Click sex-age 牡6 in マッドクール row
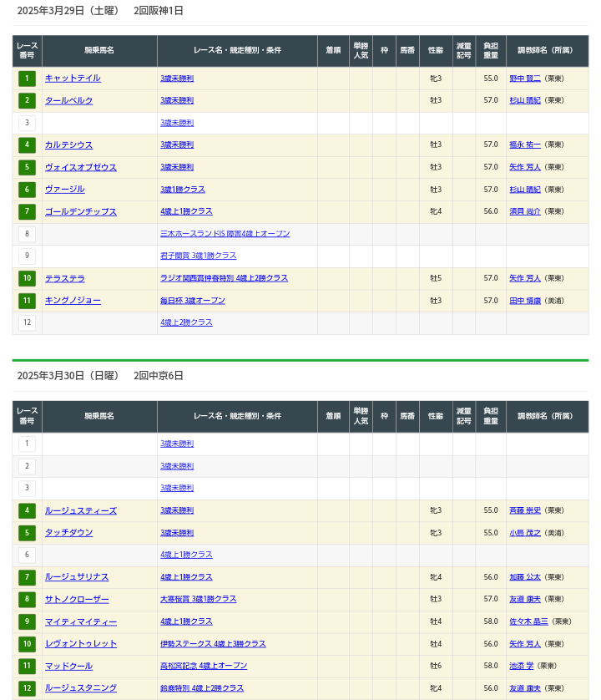 (436, 666)
